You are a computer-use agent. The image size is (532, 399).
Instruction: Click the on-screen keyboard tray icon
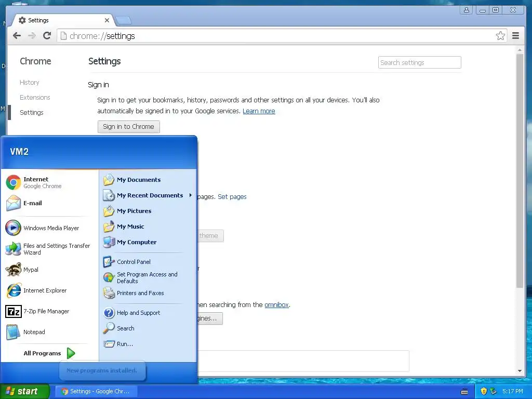click(x=464, y=392)
